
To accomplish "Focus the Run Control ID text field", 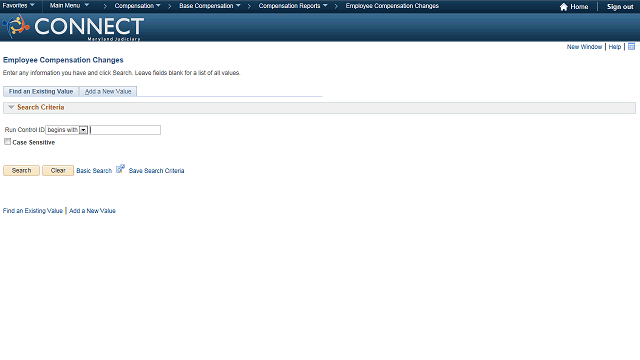I will coord(125,130).
